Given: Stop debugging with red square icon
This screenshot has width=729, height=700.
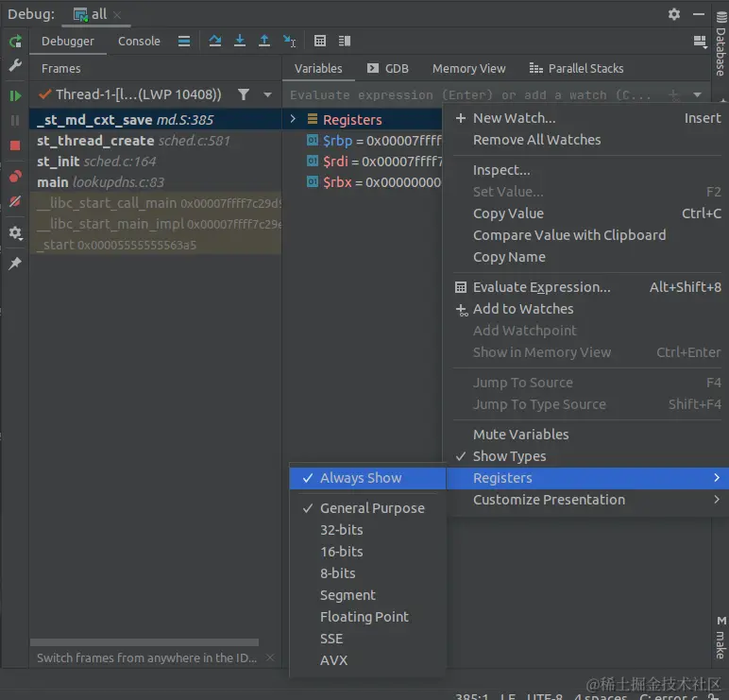Looking at the screenshot, I should (15, 145).
